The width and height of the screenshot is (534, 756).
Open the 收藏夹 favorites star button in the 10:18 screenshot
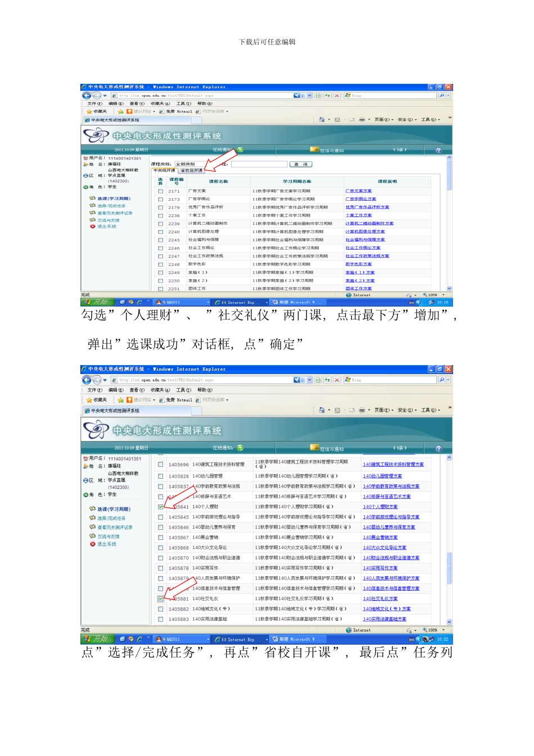tap(96, 111)
